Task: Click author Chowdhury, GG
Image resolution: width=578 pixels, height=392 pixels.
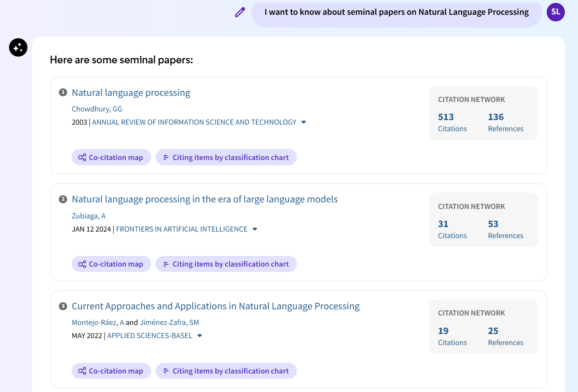Action: coord(97,109)
